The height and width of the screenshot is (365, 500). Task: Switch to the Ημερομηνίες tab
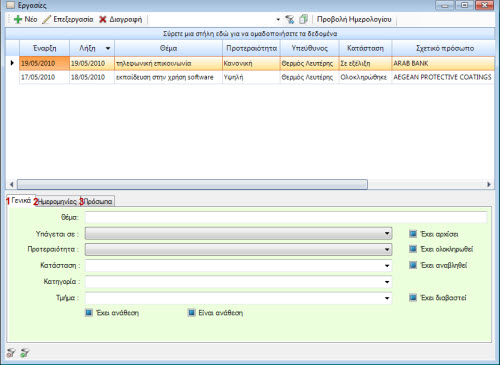(x=57, y=202)
